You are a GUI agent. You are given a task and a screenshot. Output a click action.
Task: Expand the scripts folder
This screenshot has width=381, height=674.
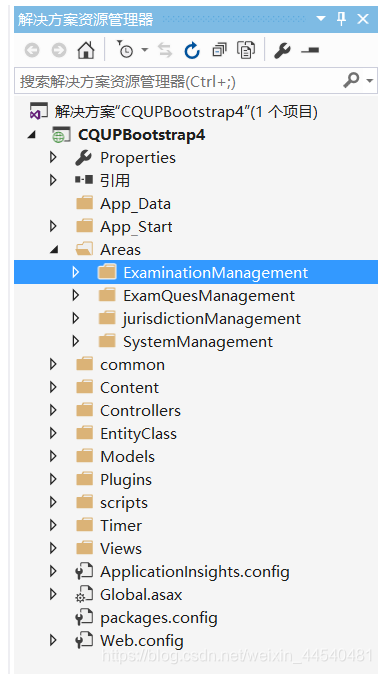[53, 502]
